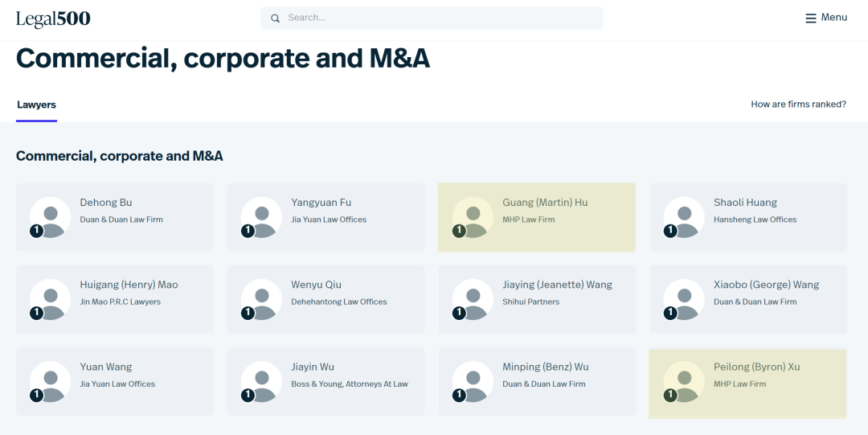The width and height of the screenshot is (868, 435).
Task: Click Yangyuan Fu's profile avatar
Action: point(261,217)
